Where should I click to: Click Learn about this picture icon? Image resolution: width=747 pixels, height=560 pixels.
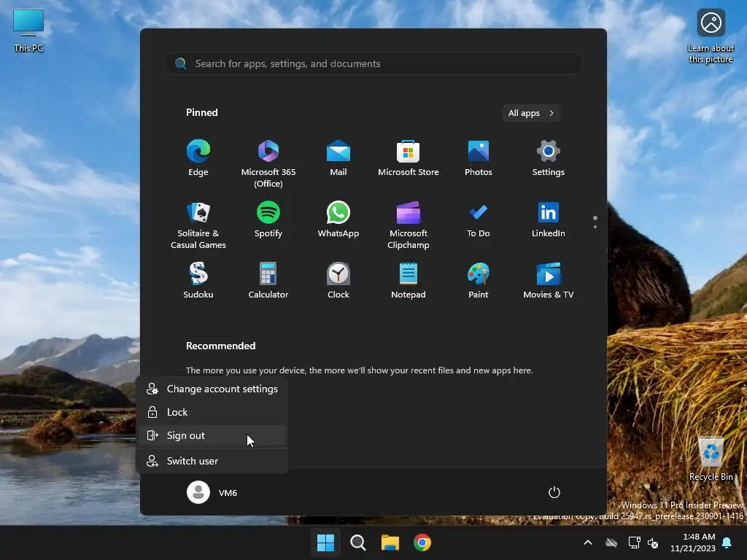click(711, 36)
